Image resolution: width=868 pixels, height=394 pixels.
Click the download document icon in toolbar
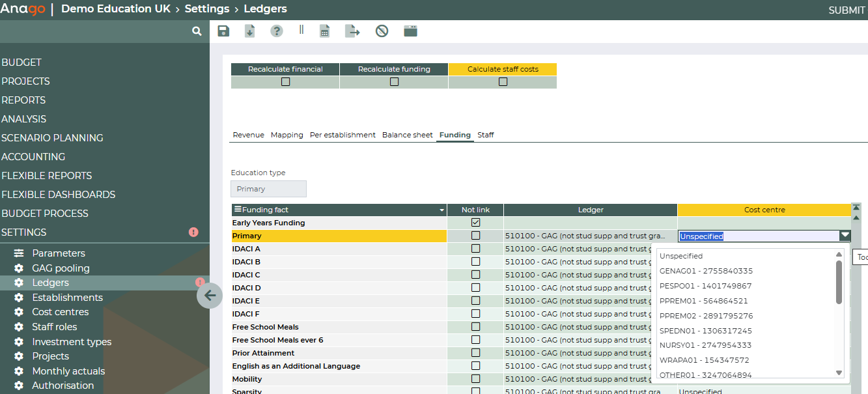(x=250, y=31)
